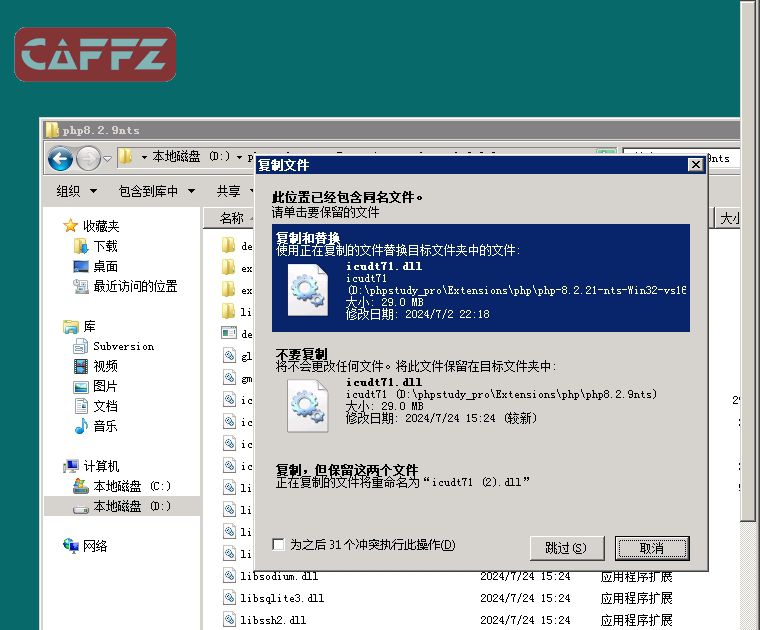Select 桌面 in the favorites list
The image size is (760, 630).
(105, 266)
